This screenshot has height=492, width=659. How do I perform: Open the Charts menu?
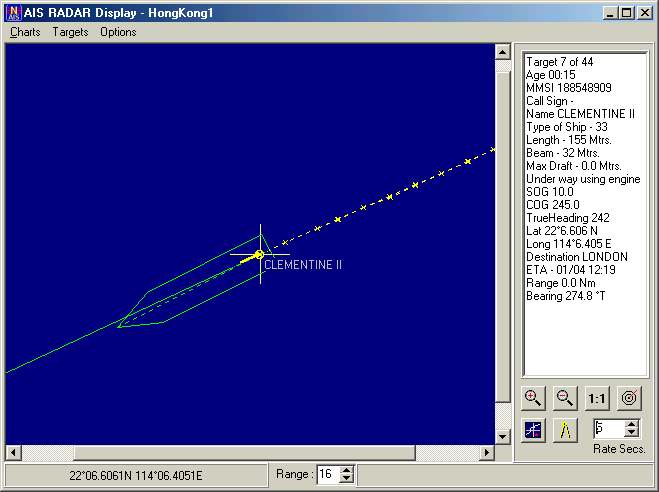(25, 32)
